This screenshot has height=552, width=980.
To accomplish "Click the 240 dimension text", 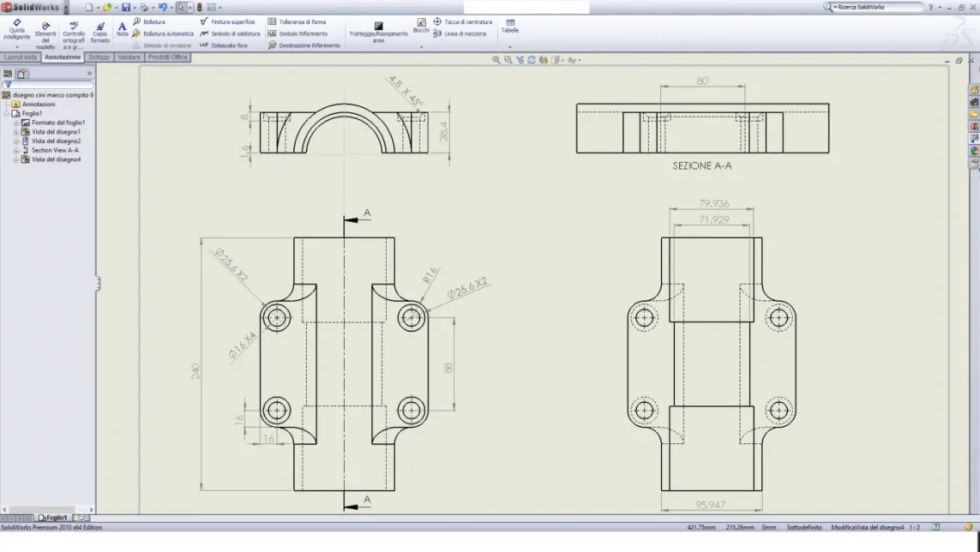I will point(196,372).
